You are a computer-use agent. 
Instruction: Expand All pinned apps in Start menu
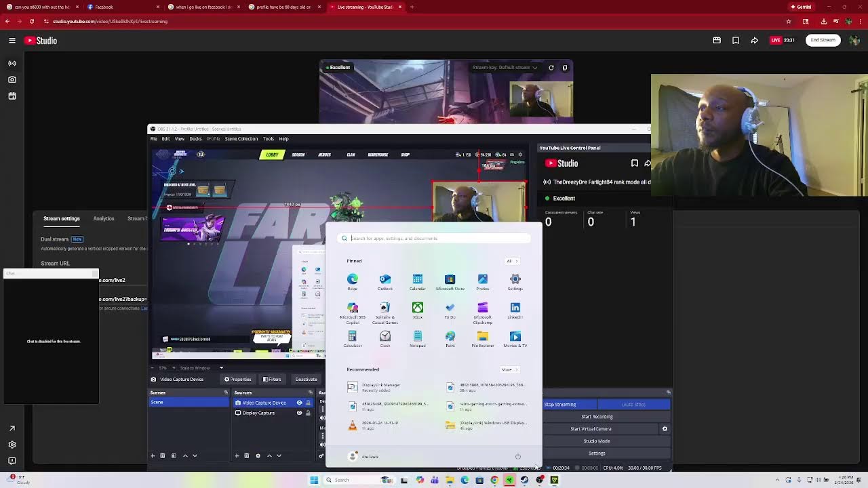coord(511,261)
